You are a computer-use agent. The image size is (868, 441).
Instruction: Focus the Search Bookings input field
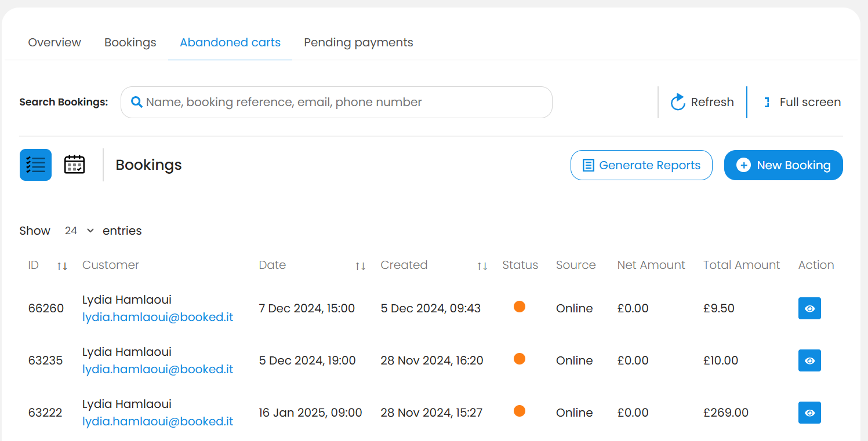(x=342, y=103)
